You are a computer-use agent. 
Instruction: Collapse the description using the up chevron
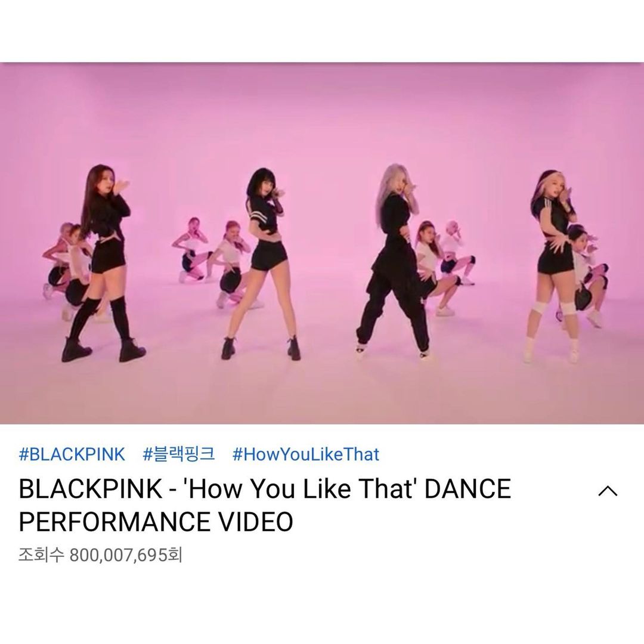point(608,491)
